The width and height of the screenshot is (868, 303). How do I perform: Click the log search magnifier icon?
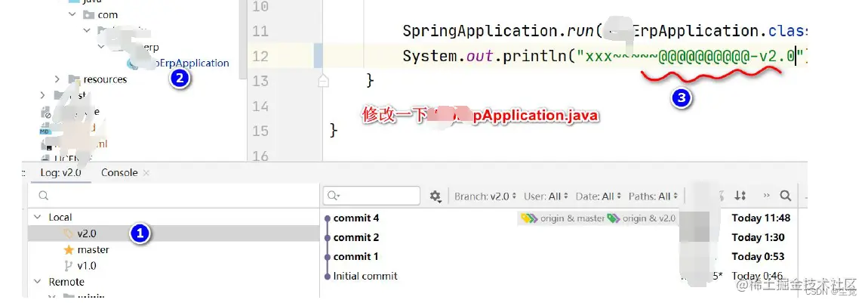[785, 196]
